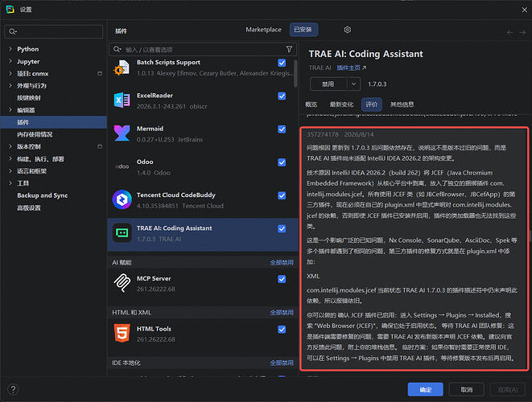Image resolution: width=532 pixels, height=402 pixels.
Task: Switch to the 已安装 tab
Action: (x=303, y=30)
